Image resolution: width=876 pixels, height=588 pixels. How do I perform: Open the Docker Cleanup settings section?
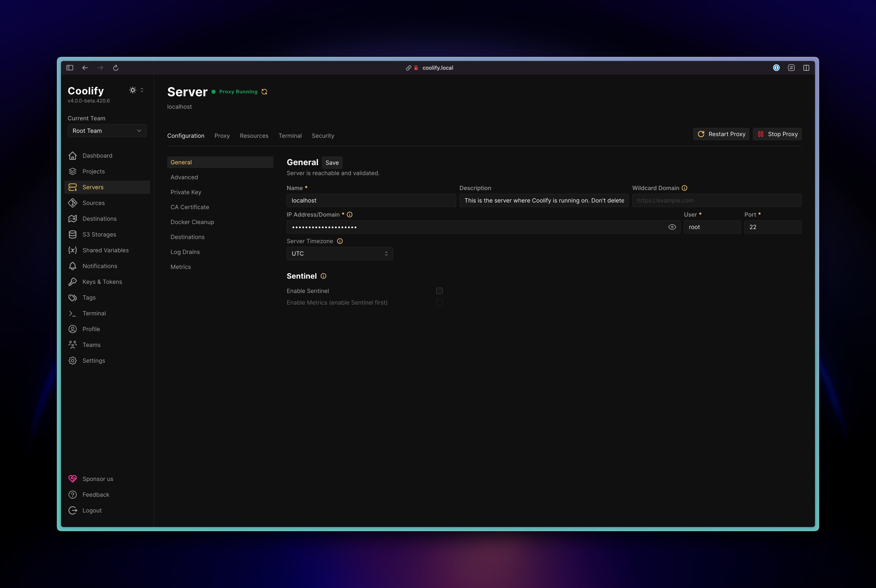(x=192, y=222)
